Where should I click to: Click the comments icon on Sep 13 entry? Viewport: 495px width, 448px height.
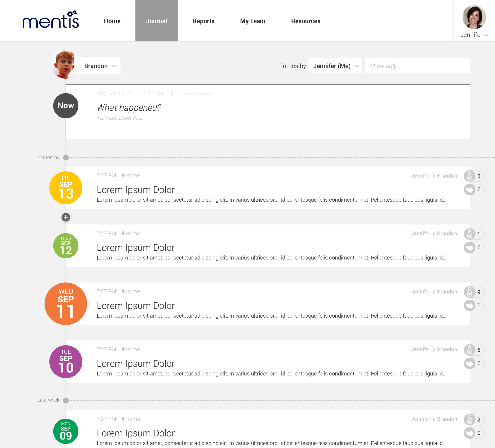pos(469,189)
